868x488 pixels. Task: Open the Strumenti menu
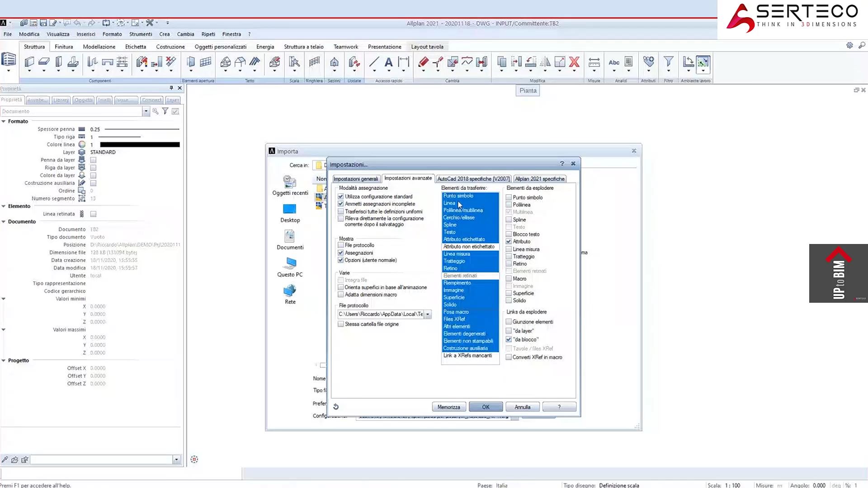(141, 34)
